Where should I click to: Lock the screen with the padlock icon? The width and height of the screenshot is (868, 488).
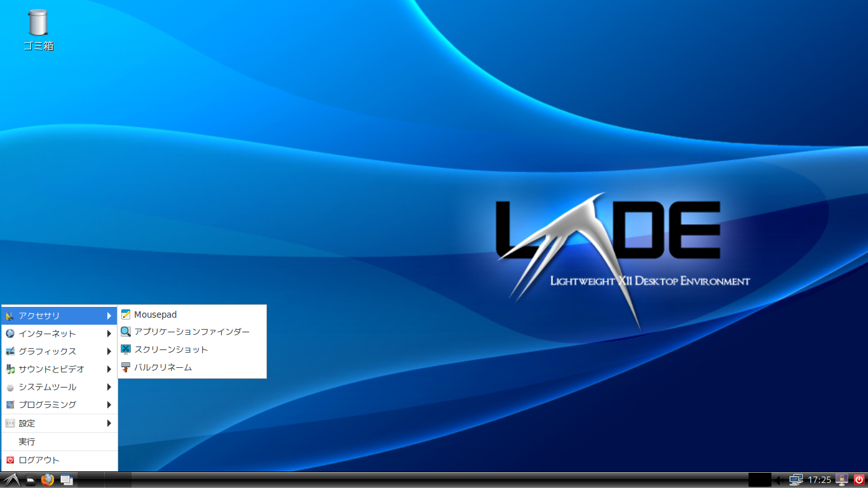pyautogui.click(x=842, y=480)
